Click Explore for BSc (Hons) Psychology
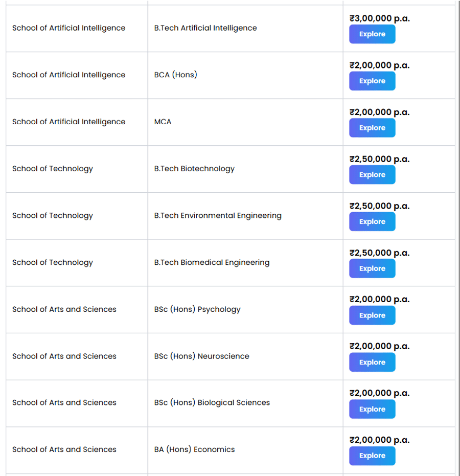The image size is (460, 476). (372, 315)
